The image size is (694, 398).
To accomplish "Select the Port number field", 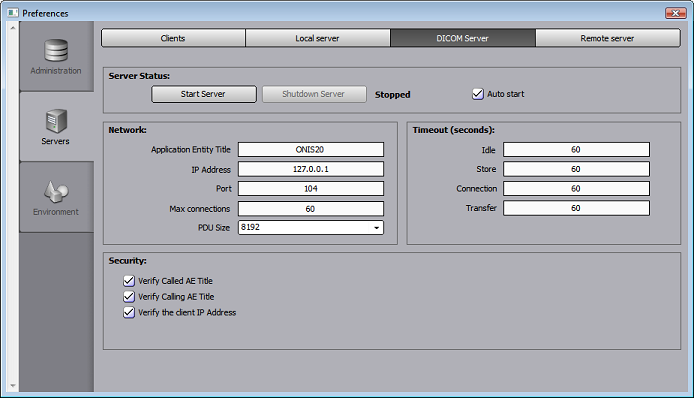I will pos(311,189).
